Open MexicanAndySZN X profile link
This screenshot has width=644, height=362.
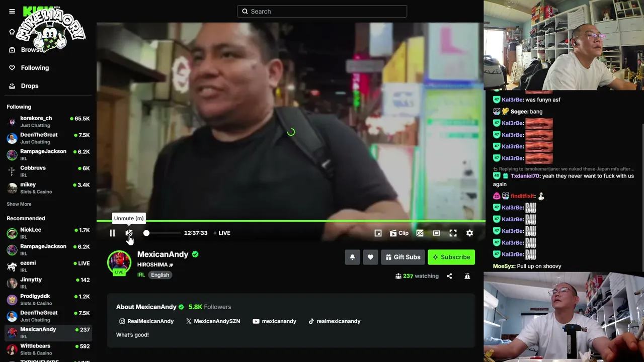(x=213, y=321)
